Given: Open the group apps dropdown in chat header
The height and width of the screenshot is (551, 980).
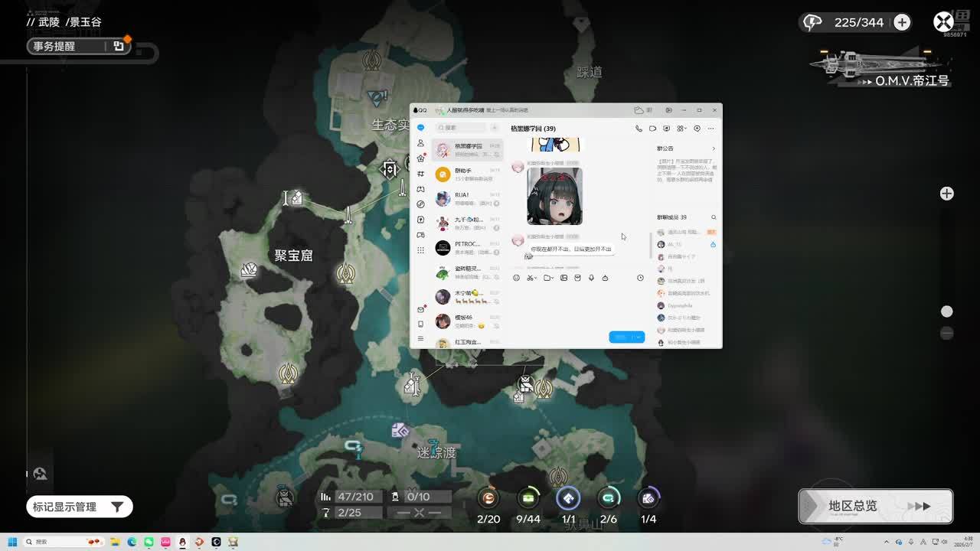Looking at the screenshot, I should 681,129.
